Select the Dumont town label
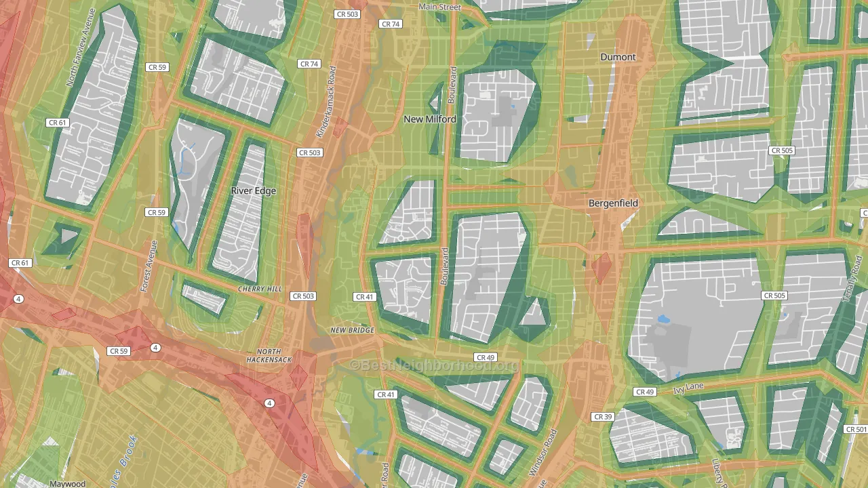 point(618,57)
